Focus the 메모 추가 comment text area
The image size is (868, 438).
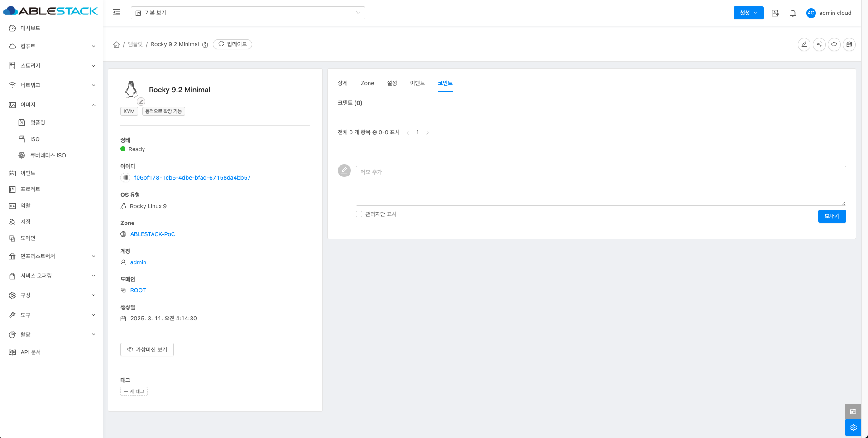pyautogui.click(x=601, y=186)
